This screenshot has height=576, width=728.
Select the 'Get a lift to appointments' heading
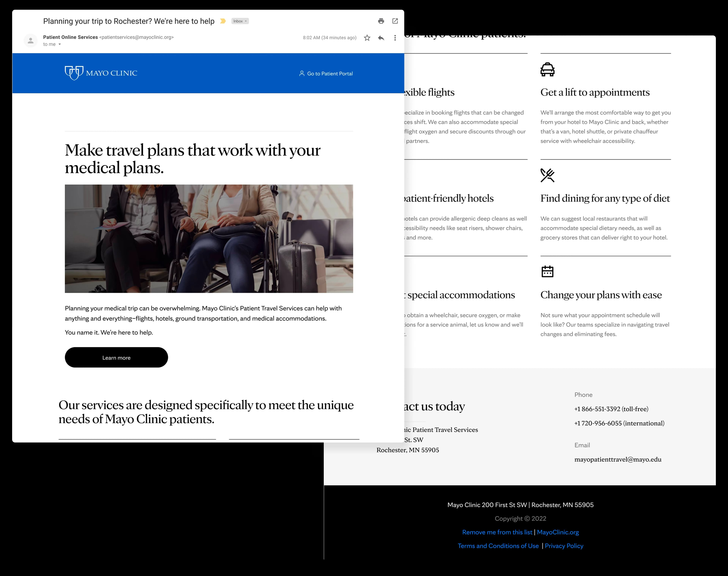pyautogui.click(x=595, y=92)
